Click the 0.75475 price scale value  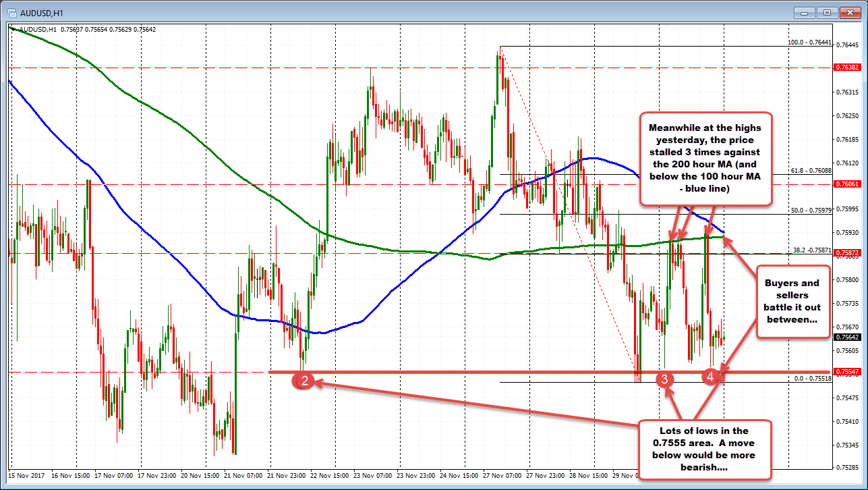pos(847,398)
